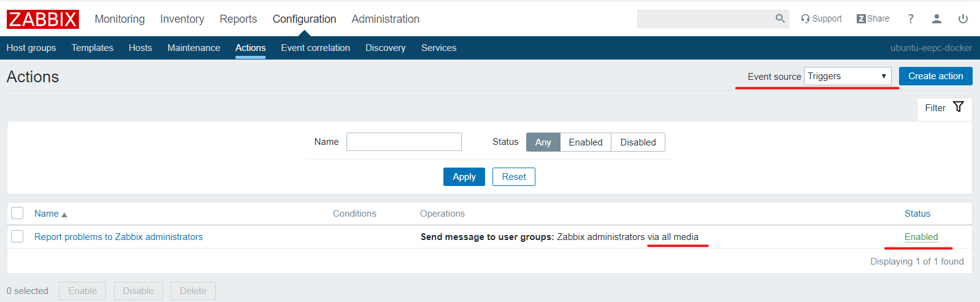Check the select-all checkbox in table header
This screenshot has height=302, width=980.
pos(17,213)
